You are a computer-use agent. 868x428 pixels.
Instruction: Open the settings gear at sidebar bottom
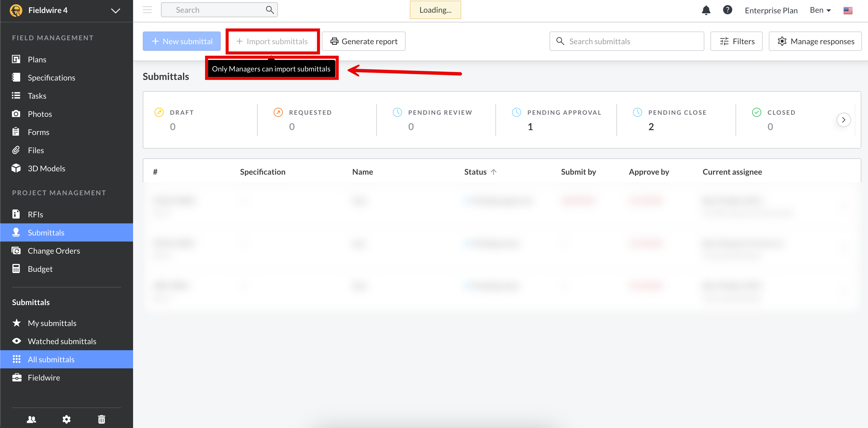tap(66, 419)
